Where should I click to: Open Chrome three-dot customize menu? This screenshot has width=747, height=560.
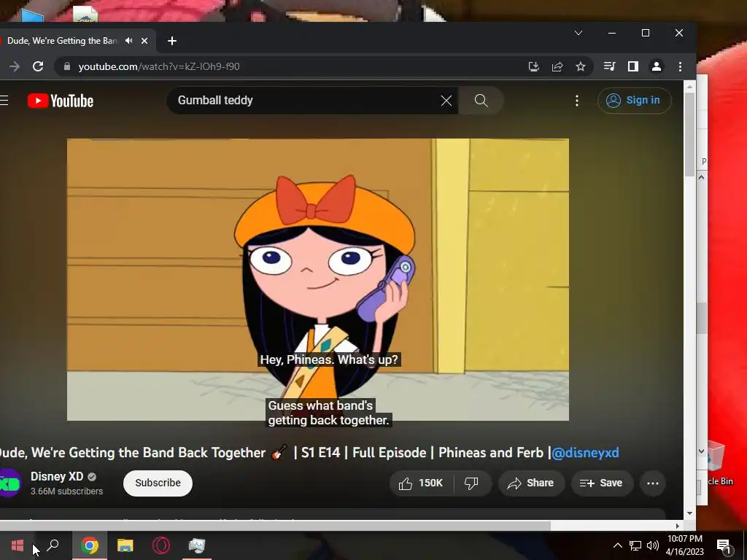pyautogui.click(x=680, y=66)
